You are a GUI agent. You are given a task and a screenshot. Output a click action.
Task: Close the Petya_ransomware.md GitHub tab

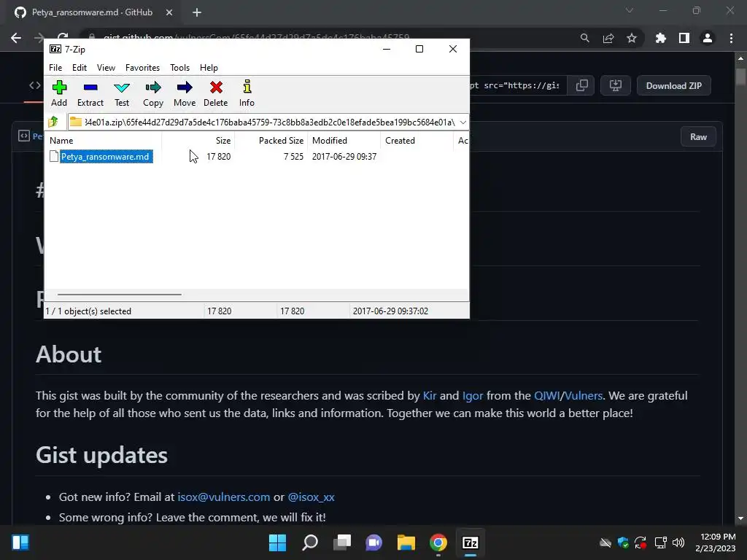tap(169, 12)
